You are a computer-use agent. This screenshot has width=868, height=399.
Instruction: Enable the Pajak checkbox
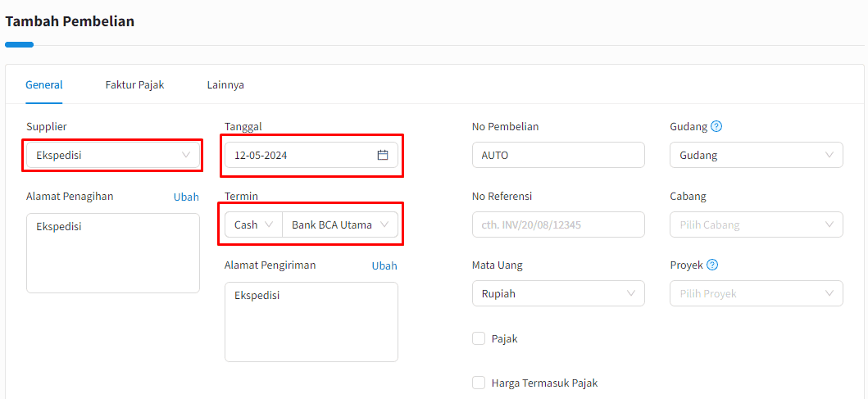point(479,338)
